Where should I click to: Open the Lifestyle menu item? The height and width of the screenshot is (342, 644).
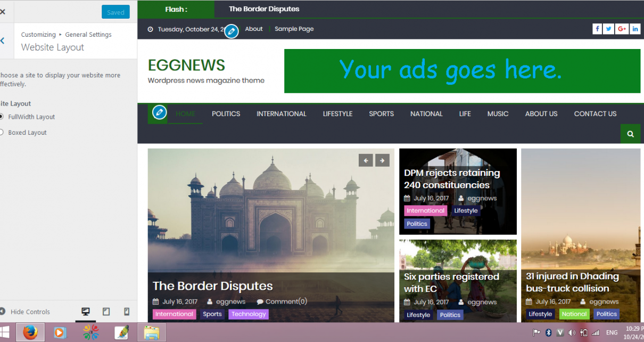tap(337, 113)
